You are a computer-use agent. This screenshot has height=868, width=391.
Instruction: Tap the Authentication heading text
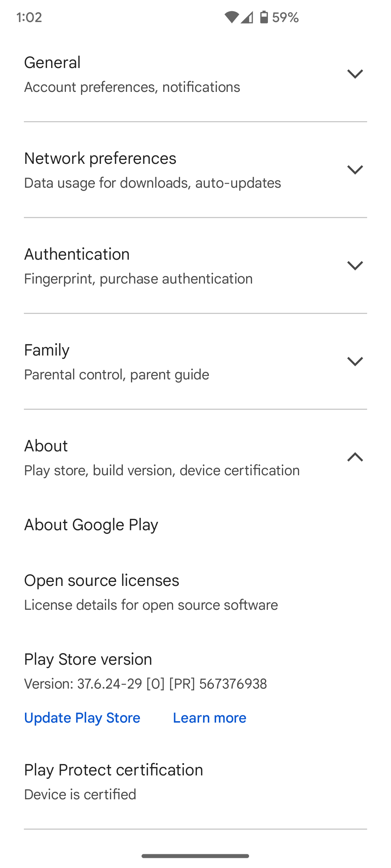tap(77, 254)
